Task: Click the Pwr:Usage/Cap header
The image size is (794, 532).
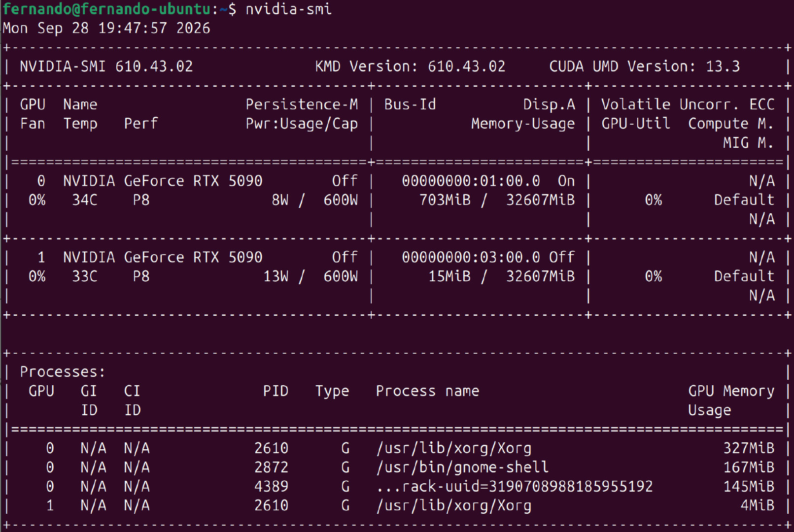Action: point(302,124)
